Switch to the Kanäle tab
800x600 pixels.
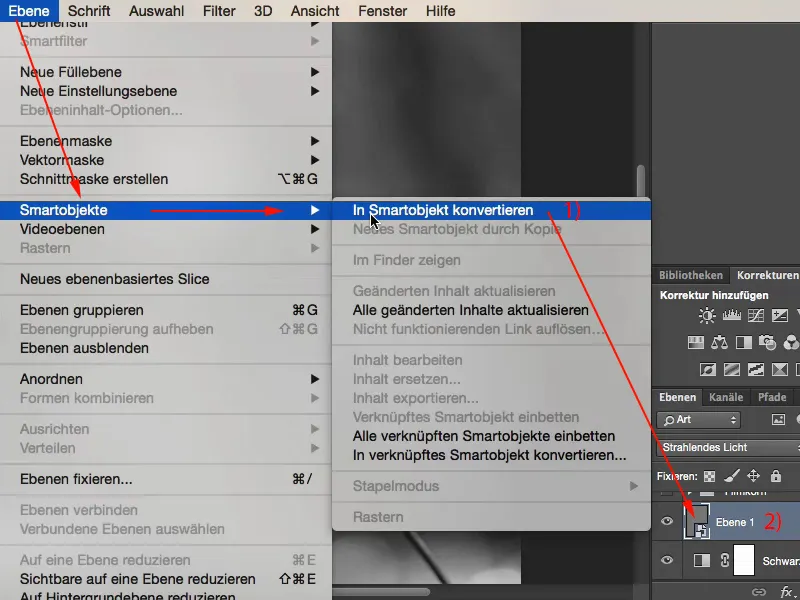point(726,397)
